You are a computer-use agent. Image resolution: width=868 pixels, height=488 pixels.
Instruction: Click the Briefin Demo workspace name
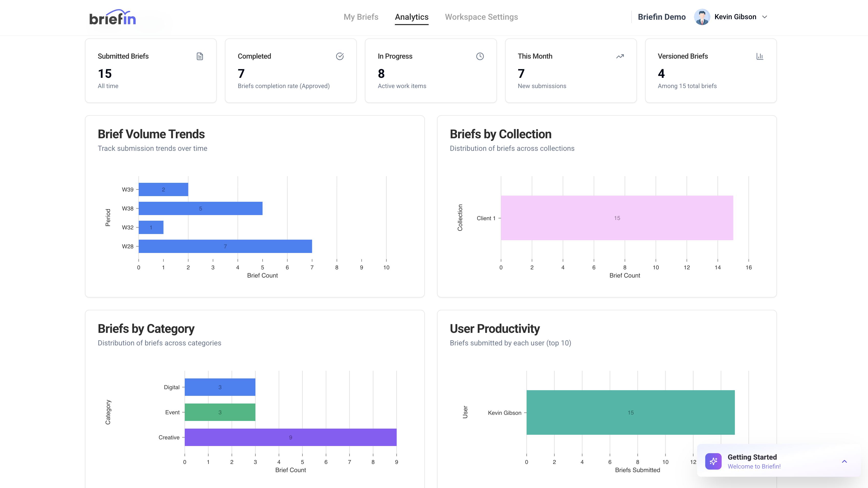coord(661,17)
